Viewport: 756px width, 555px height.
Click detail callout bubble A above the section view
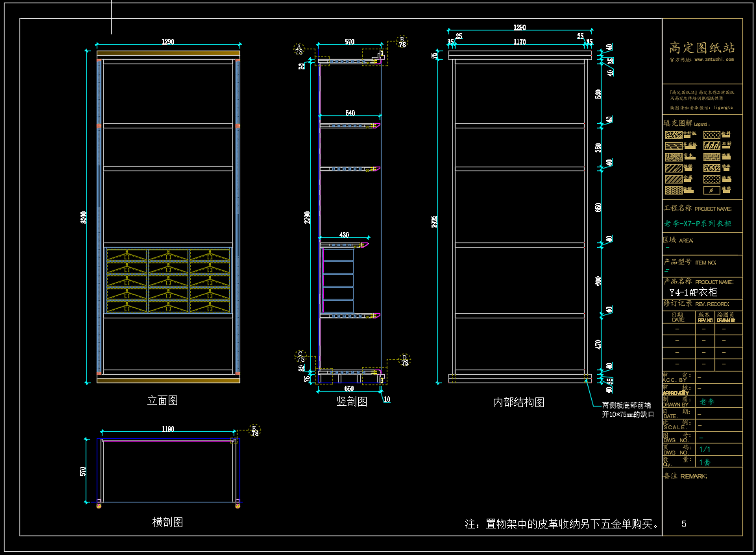(299, 49)
